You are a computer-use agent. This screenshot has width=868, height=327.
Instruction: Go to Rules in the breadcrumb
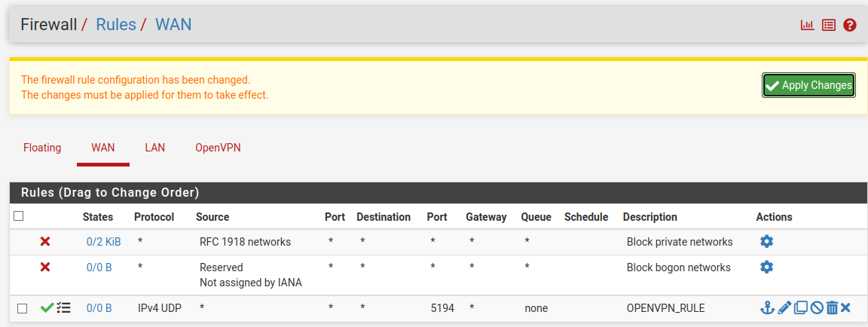point(116,24)
